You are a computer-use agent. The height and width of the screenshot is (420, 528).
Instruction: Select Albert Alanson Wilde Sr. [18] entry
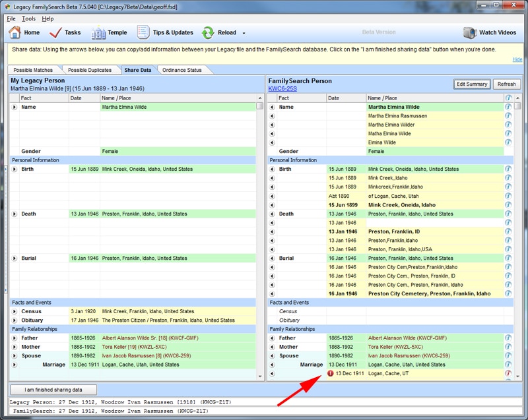click(150, 338)
